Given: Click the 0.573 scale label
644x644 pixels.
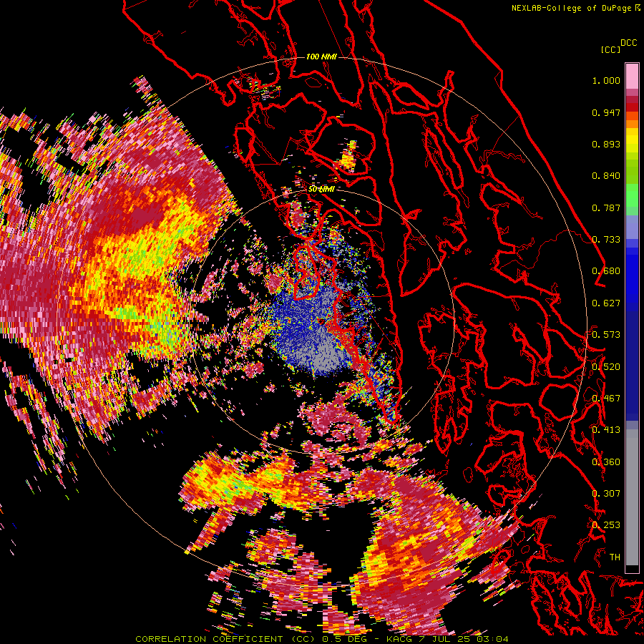Looking at the screenshot, I should click(x=606, y=335).
